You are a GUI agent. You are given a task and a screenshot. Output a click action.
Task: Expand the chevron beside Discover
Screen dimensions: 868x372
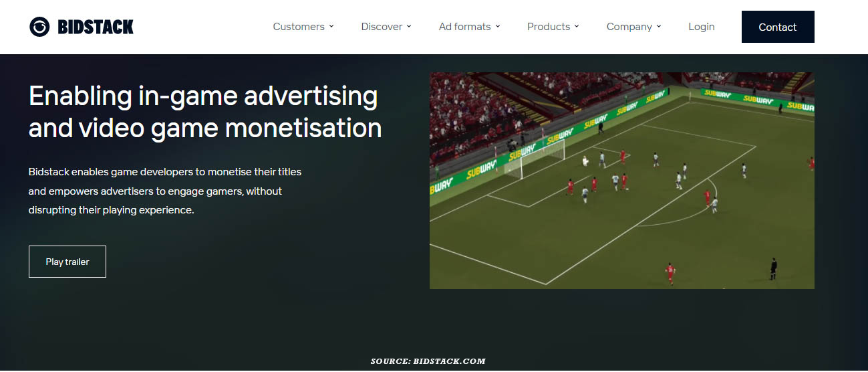coord(408,27)
